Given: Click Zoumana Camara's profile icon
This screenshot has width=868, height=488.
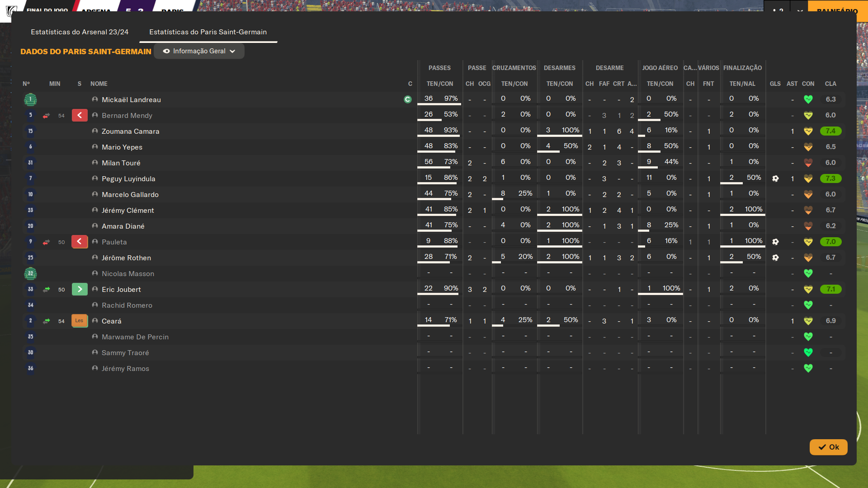Looking at the screenshot, I should [x=95, y=131].
